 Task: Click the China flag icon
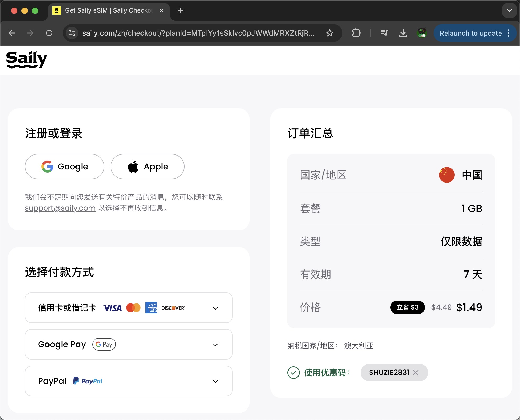point(447,175)
